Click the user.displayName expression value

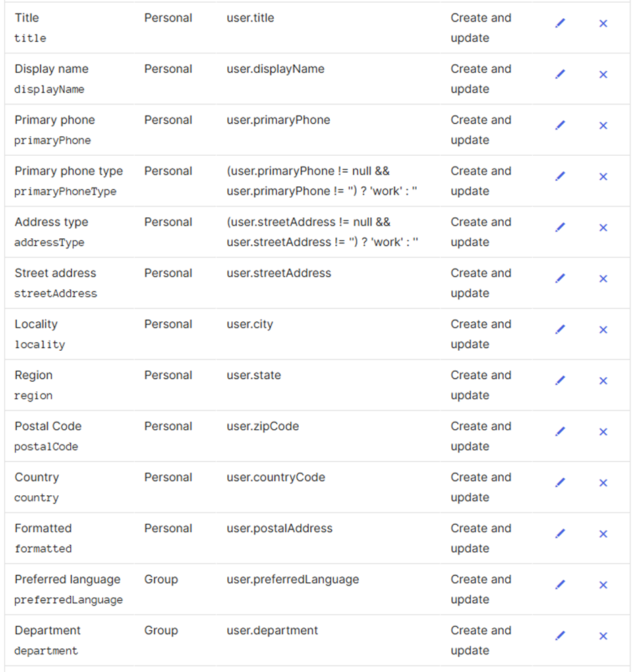click(275, 69)
